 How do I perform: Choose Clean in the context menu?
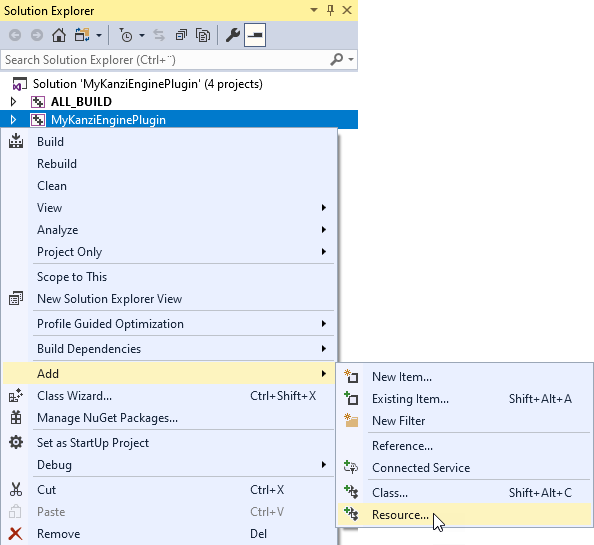[169, 186]
